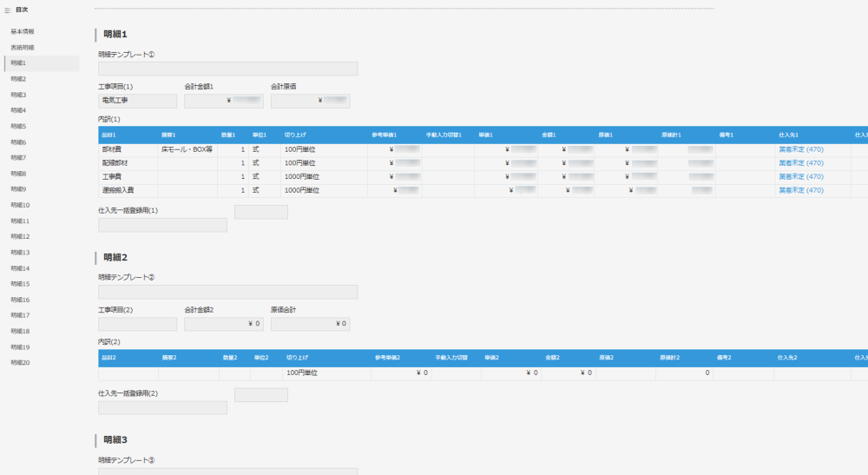Click the 部材費 item cell

click(128, 149)
